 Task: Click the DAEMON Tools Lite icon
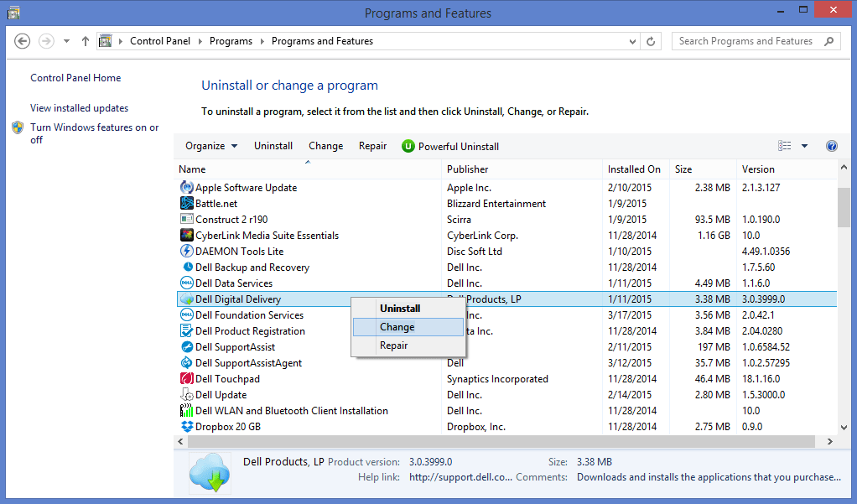pyautogui.click(x=187, y=252)
